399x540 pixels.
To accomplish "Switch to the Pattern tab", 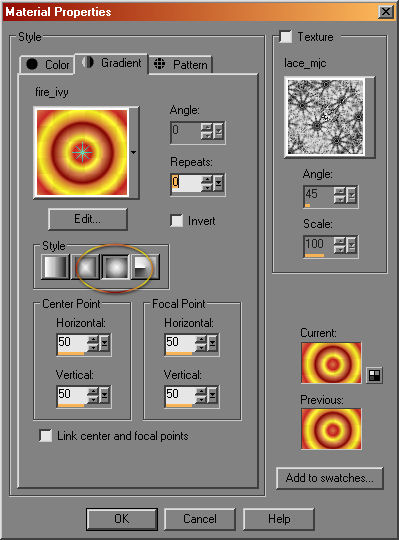I will click(180, 64).
